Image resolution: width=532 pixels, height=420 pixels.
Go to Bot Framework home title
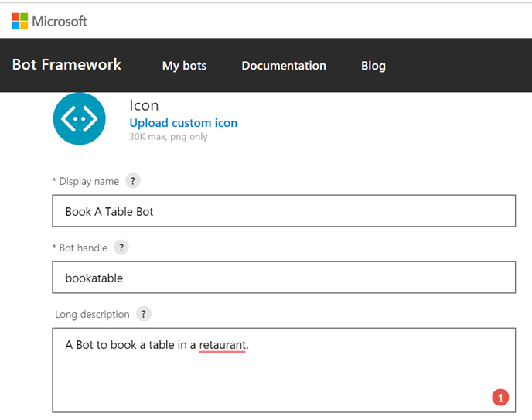(x=66, y=65)
